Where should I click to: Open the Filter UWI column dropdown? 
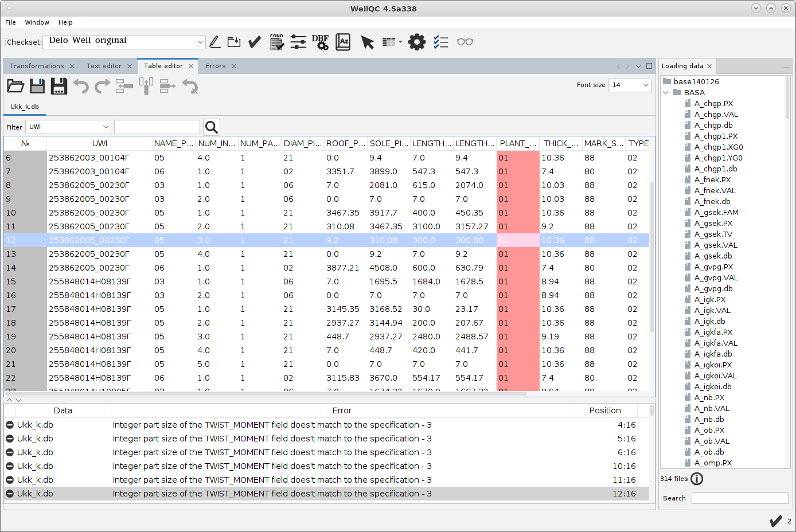point(106,127)
